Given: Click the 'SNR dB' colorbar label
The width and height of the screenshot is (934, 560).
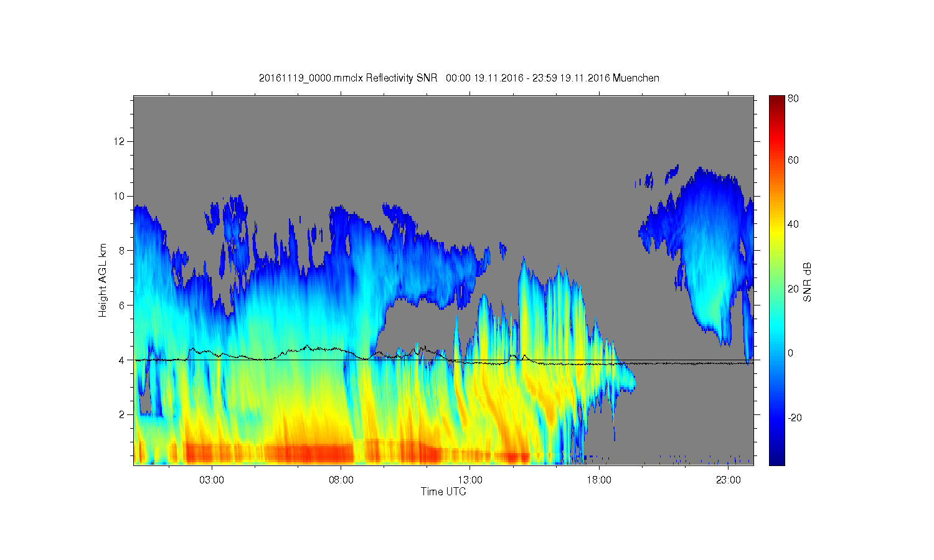Looking at the screenshot, I should coord(807,282).
